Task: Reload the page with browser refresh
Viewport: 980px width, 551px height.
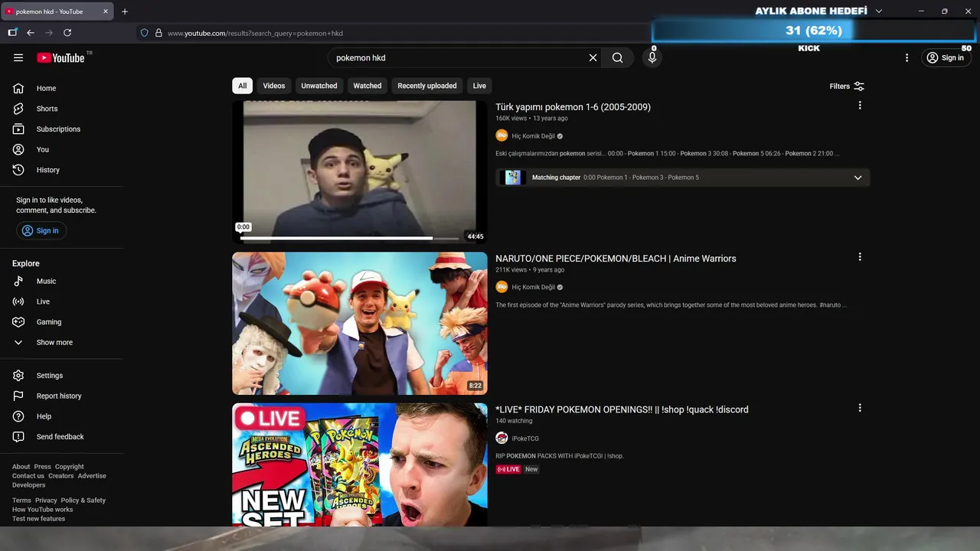Action: 67,33
